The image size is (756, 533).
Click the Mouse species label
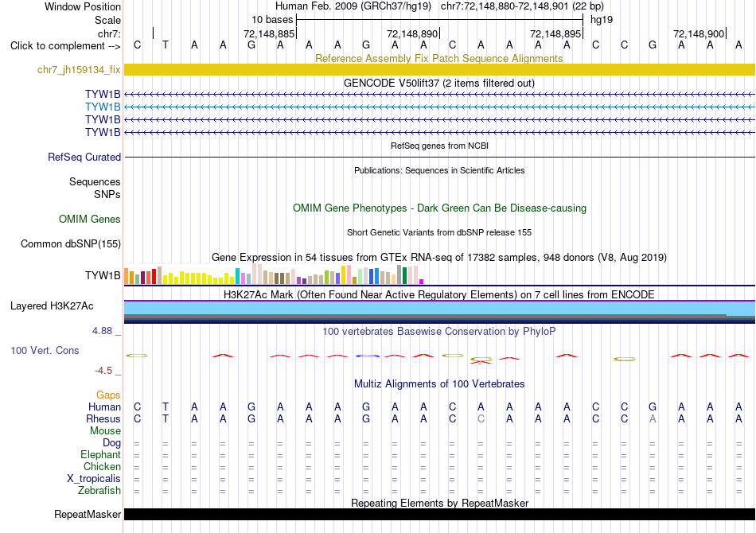point(105,431)
